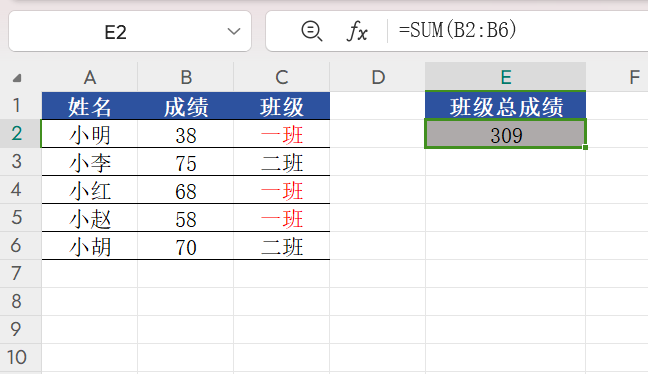The image size is (648, 374).
Task: Click the zoom magnifier icon in formula bar
Action: pos(312,31)
